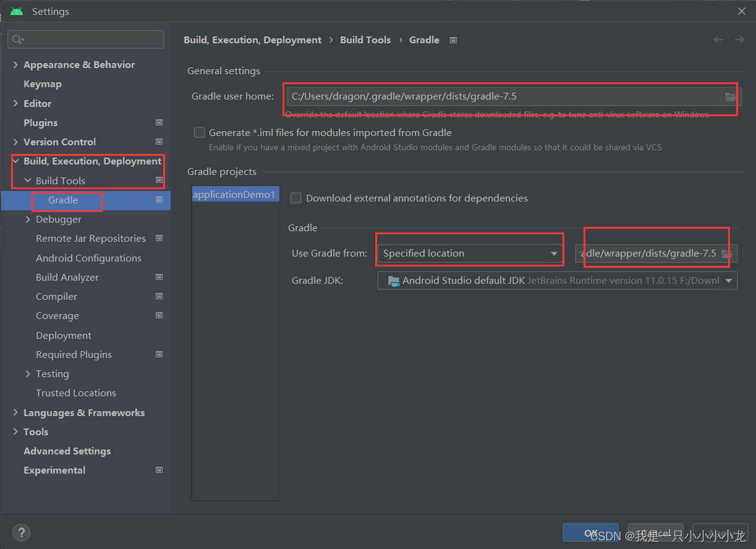Collapse the Build Tools node

(x=28, y=181)
